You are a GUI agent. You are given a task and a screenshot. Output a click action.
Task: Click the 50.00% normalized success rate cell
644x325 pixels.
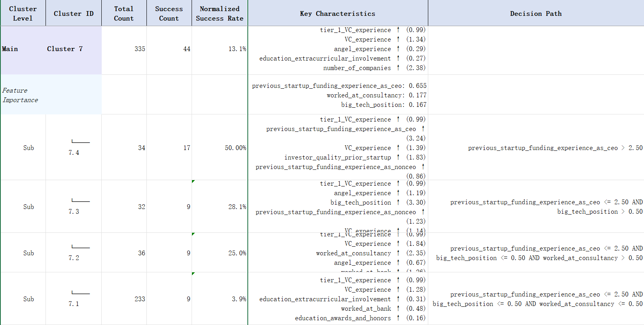click(x=235, y=148)
